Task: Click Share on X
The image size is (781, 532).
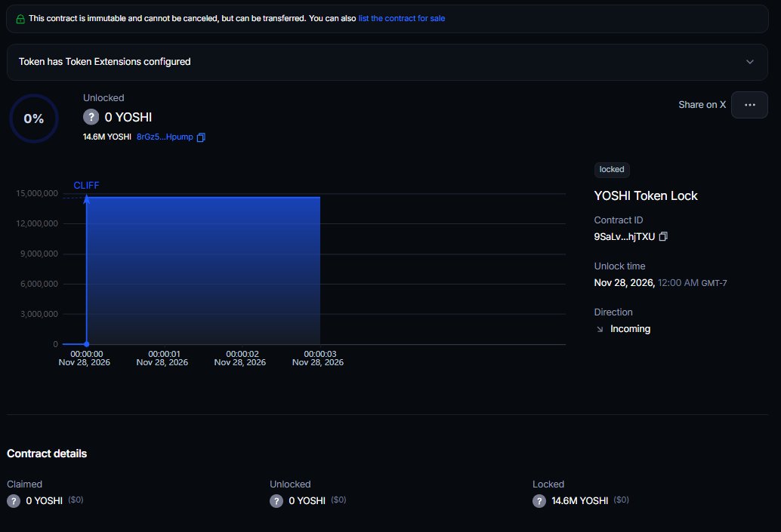Action: [x=702, y=104]
